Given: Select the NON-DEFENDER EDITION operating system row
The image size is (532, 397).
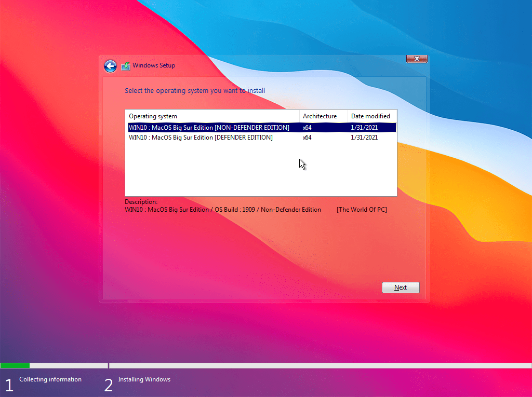Looking at the screenshot, I should [x=209, y=128].
